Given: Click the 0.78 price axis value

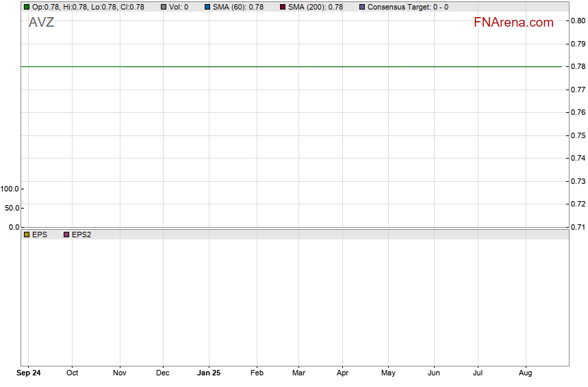Looking at the screenshot, I should coord(578,66).
